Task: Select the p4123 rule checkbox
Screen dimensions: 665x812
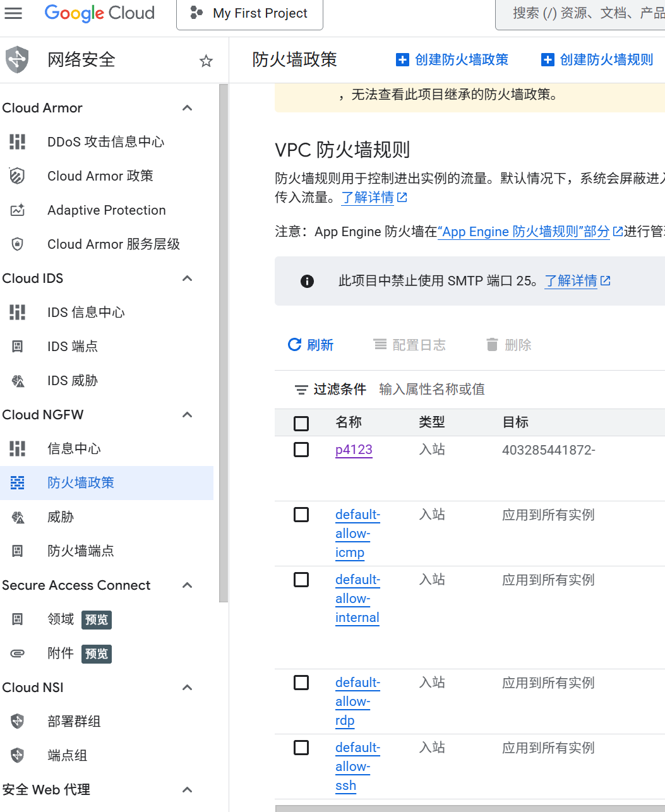Action: pos(301,450)
